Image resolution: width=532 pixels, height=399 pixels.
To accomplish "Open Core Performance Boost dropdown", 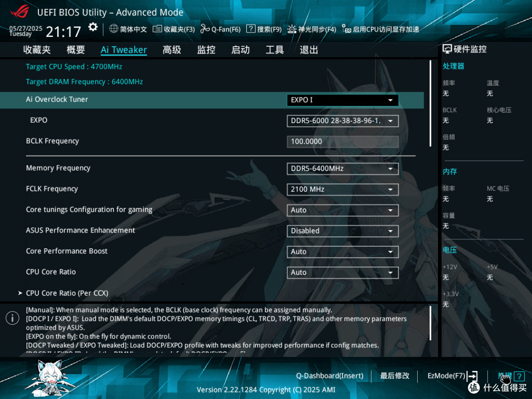I will pyautogui.click(x=343, y=252).
